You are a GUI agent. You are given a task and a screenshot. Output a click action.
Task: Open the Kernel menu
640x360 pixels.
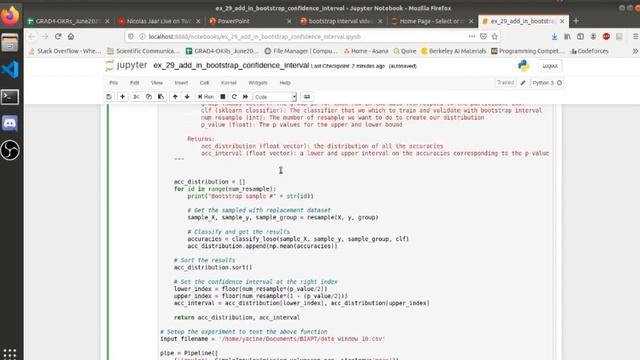[229, 83]
